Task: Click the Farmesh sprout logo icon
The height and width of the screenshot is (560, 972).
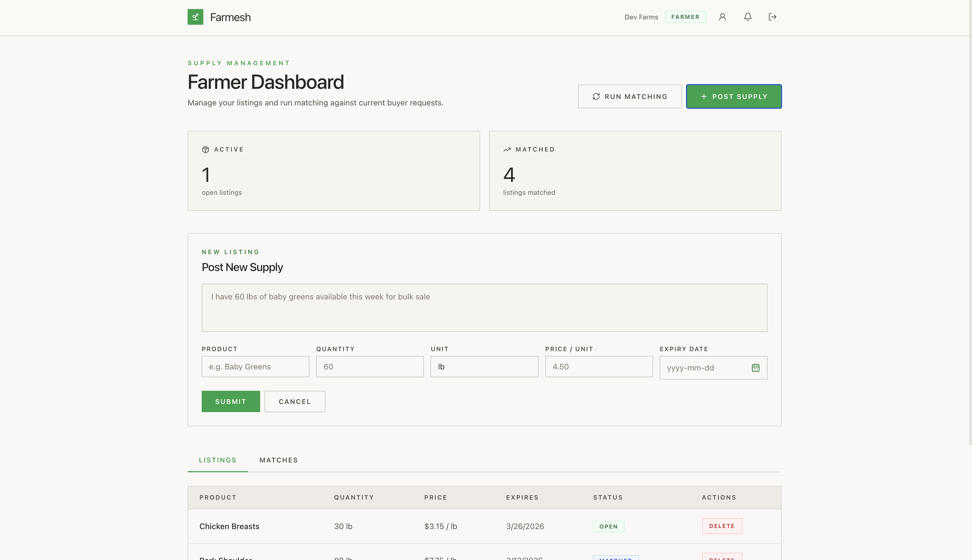Action: pos(195,17)
